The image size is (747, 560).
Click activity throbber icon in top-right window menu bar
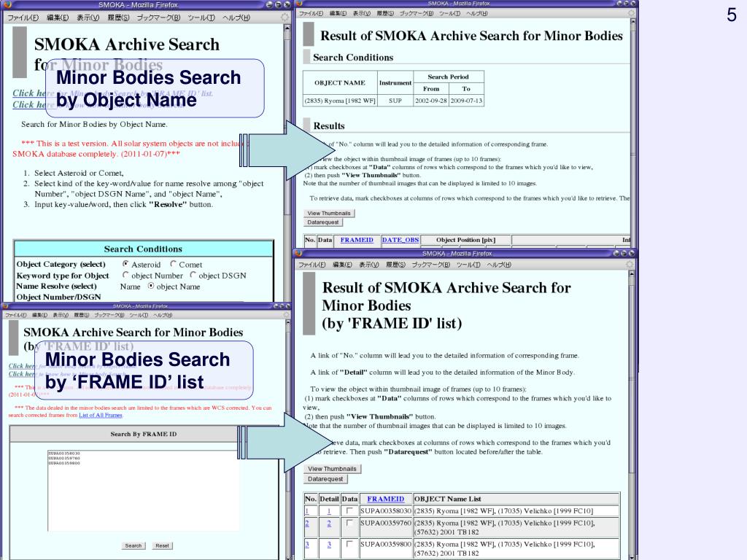tap(631, 13)
